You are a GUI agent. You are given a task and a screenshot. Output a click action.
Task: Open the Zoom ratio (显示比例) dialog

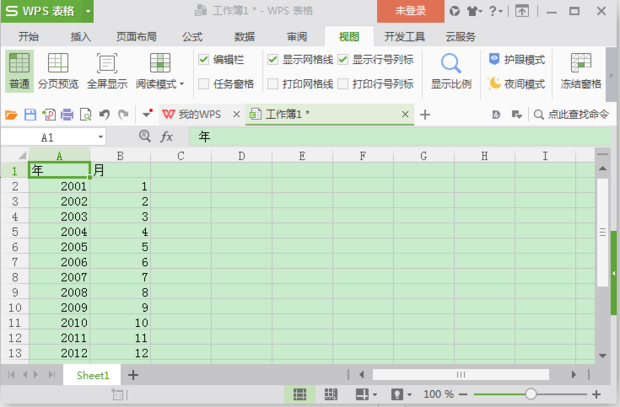(x=451, y=71)
